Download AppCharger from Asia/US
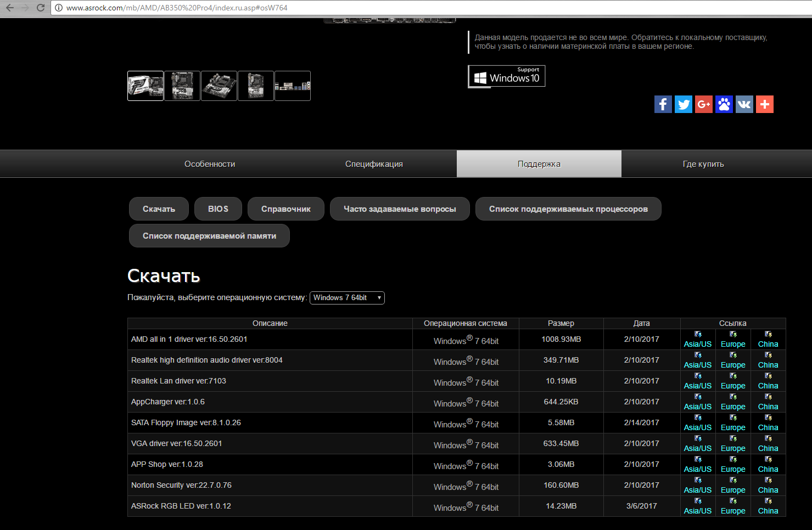Viewport: 812px width, 530px height. point(698,402)
